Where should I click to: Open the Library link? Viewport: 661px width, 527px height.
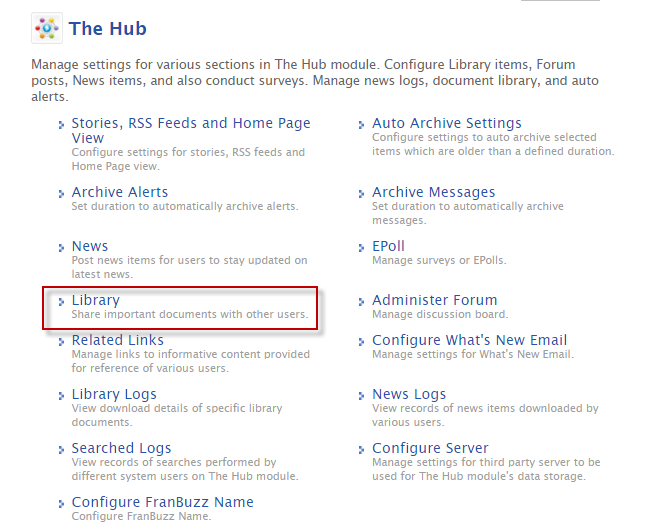coord(96,300)
